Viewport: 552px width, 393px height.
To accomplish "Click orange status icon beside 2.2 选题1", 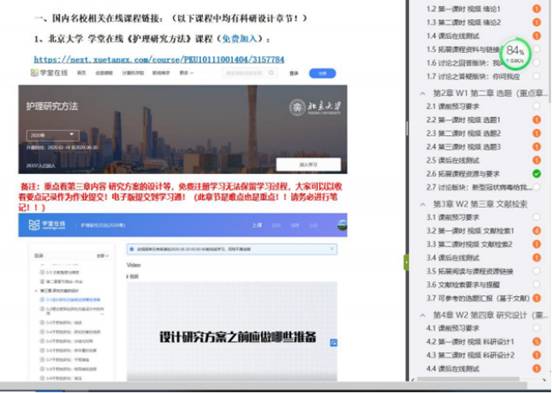I will tap(537, 120).
